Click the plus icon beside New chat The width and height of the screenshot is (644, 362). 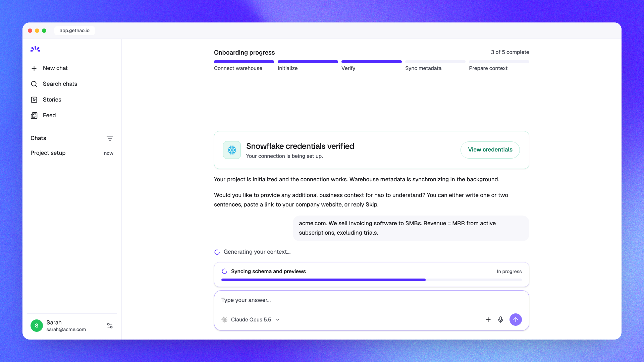click(x=34, y=68)
